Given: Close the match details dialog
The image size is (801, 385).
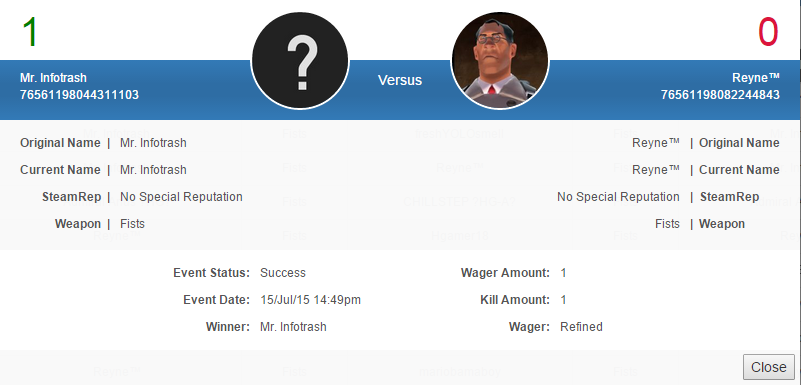Looking at the screenshot, I should click(768, 367).
